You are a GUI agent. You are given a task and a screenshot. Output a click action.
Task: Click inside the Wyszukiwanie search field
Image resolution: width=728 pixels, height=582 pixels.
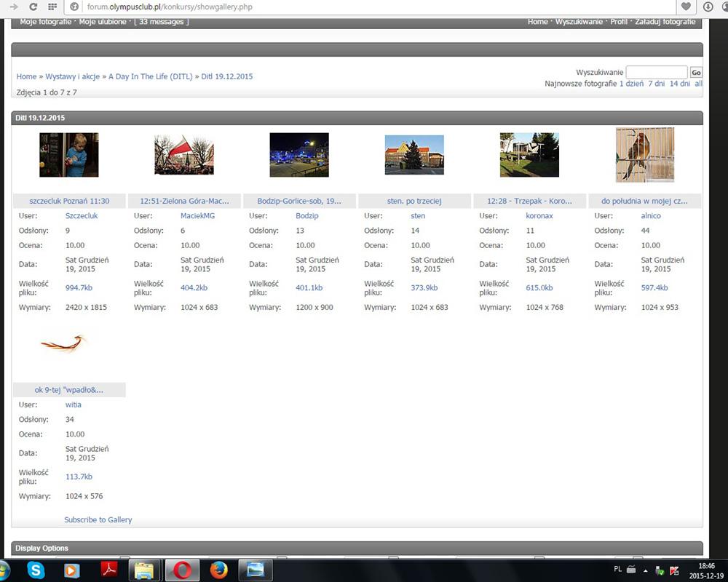(x=656, y=72)
